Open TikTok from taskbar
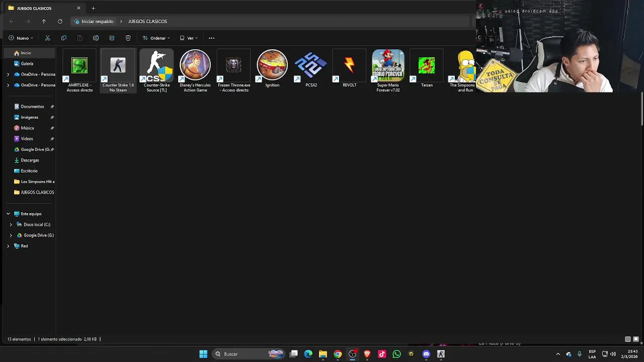Screen dimensions: 644x362 [x=382, y=354]
